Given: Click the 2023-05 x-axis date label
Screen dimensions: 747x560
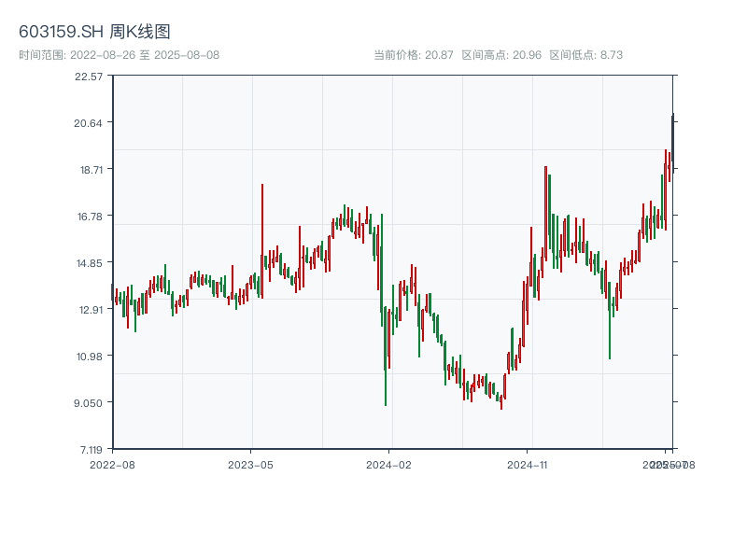Looking at the screenshot, I should click(x=251, y=464).
